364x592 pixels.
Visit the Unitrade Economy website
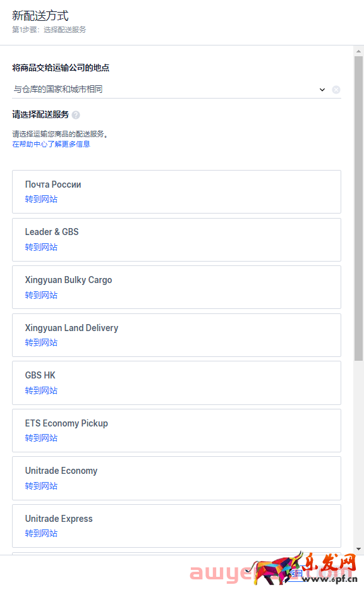click(x=41, y=486)
